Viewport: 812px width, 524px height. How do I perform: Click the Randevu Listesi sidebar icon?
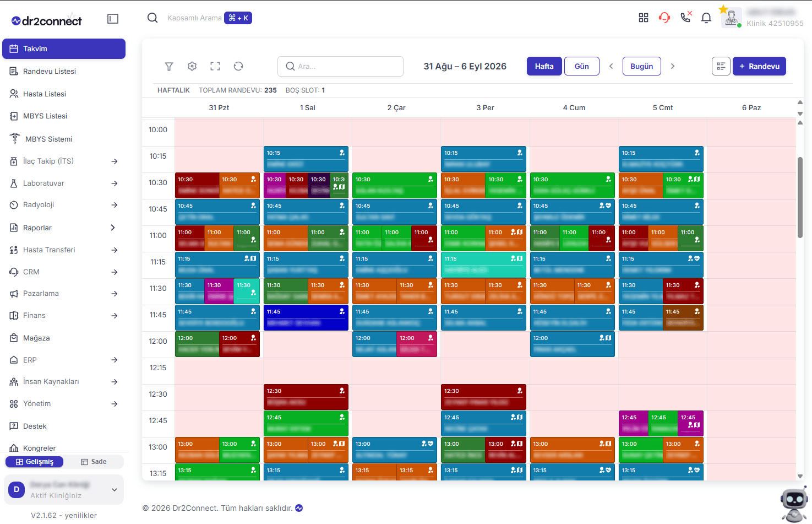tap(14, 71)
